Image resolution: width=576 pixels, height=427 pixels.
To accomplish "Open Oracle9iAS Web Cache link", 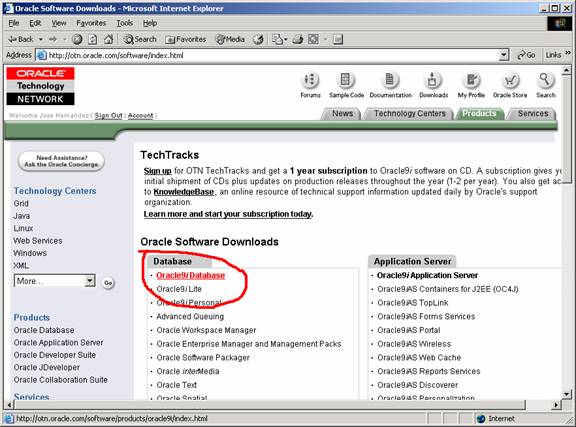I will [x=419, y=358].
